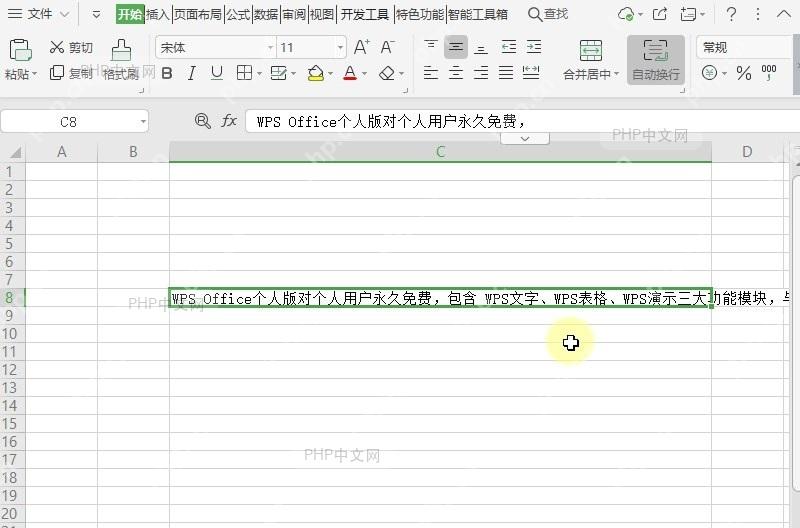Pick the red font color A
The width and height of the screenshot is (800, 528).
coord(350,73)
